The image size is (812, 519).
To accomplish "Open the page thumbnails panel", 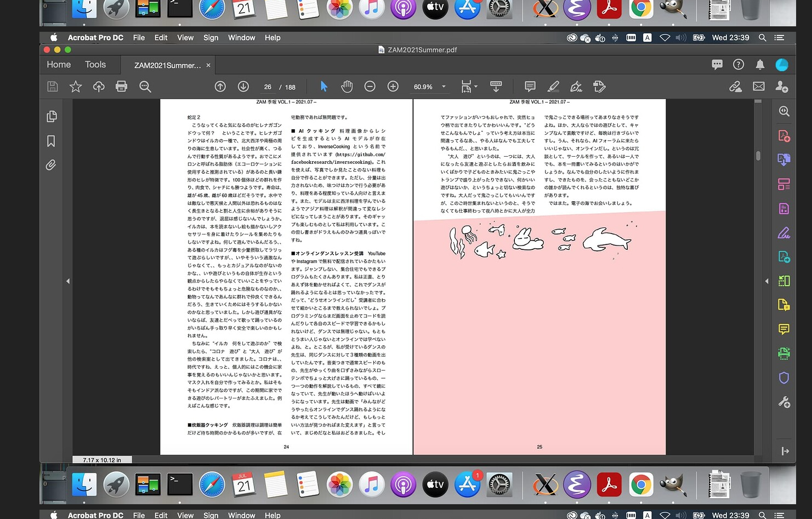I will 51,116.
